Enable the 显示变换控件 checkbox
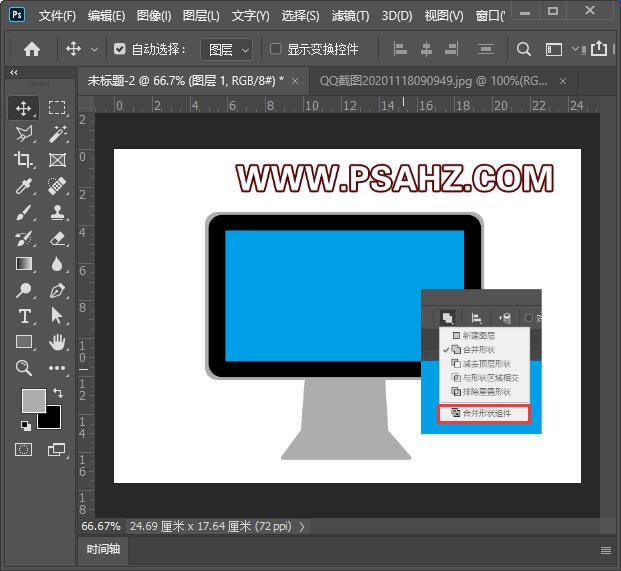 (x=275, y=49)
